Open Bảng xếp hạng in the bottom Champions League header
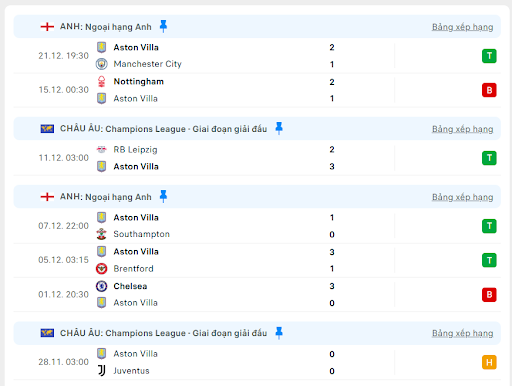The image size is (512, 386). click(x=462, y=333)
